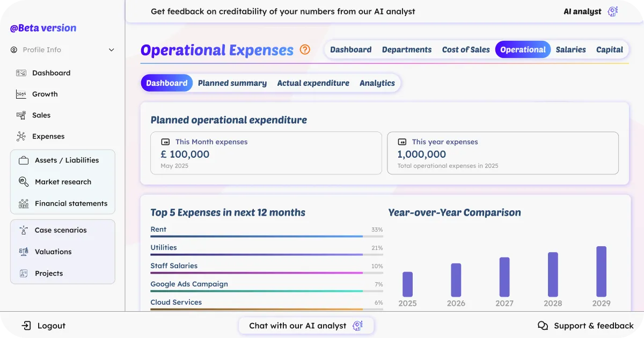Image resolution: width=644 pixels, height=338 pixels.
Task: Click the 2027 bar in the chart
Action: (x=504, y=277)
